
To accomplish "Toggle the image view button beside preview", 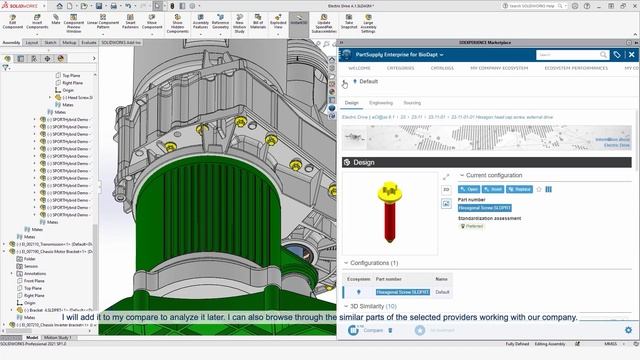I will click(x=446, y=204).
